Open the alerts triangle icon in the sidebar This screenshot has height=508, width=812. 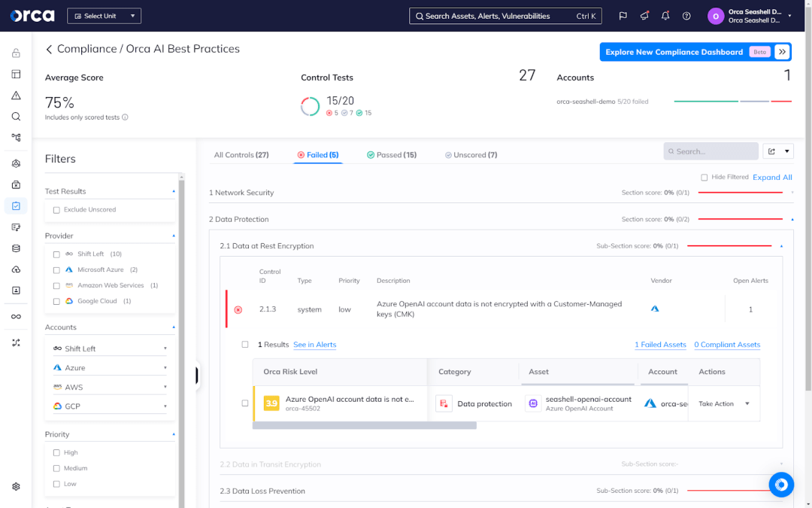click(16, 96)
